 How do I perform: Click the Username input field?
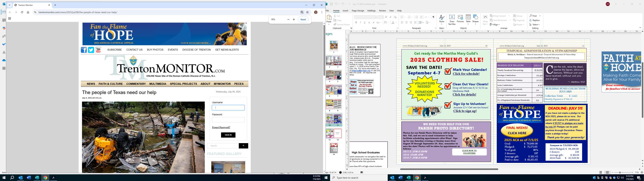pyautogui.click(x=228, y=108)
